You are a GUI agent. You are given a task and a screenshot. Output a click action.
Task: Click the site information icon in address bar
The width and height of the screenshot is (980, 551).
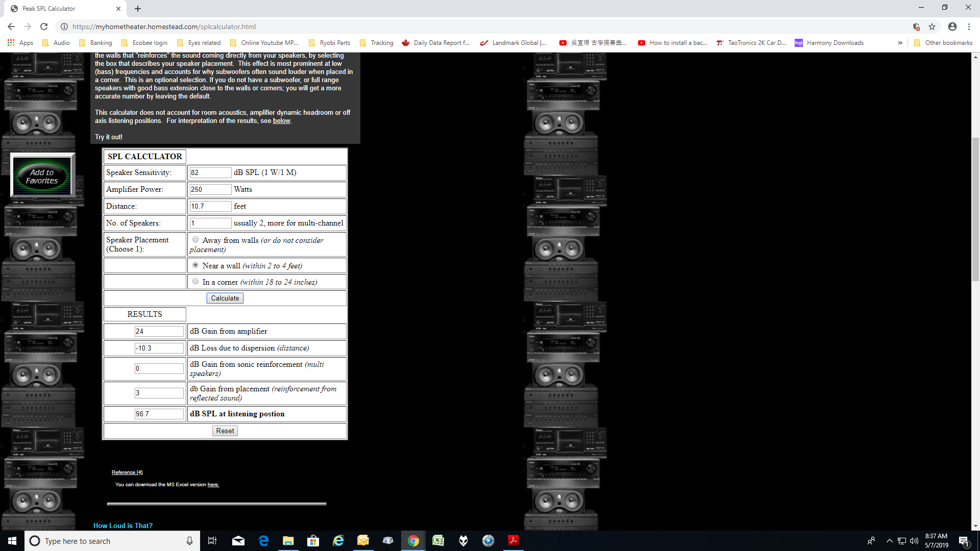click(64, 27)
